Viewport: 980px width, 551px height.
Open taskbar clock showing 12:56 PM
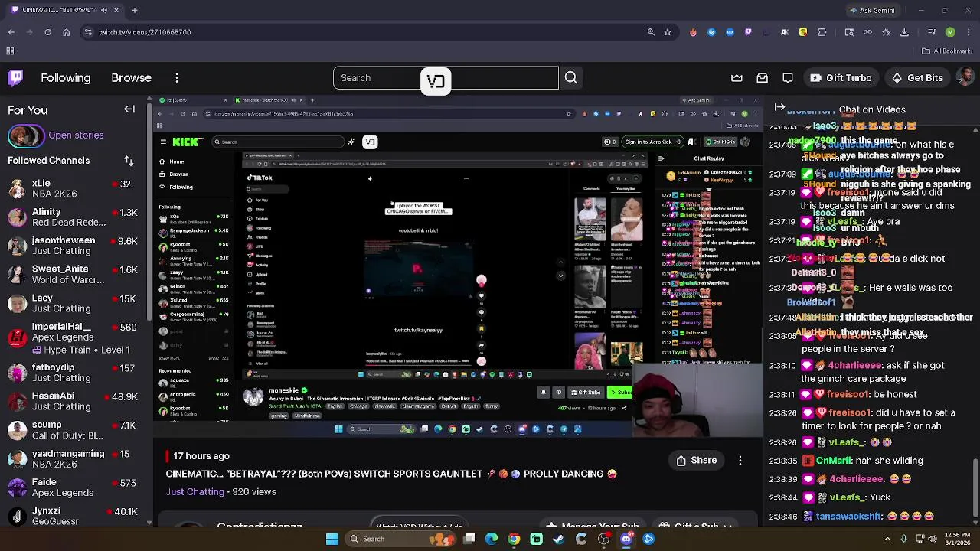(x=956, y=539)
